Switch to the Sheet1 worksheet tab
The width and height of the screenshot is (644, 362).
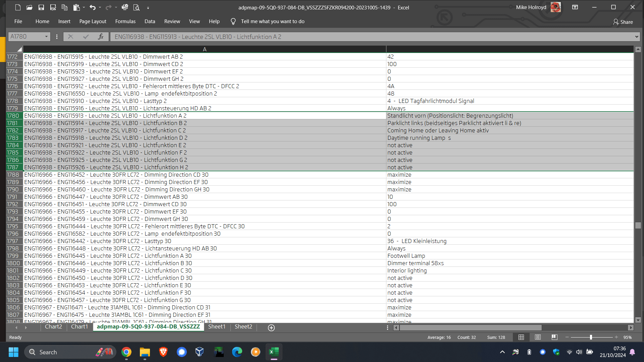(x=217, y=327)
